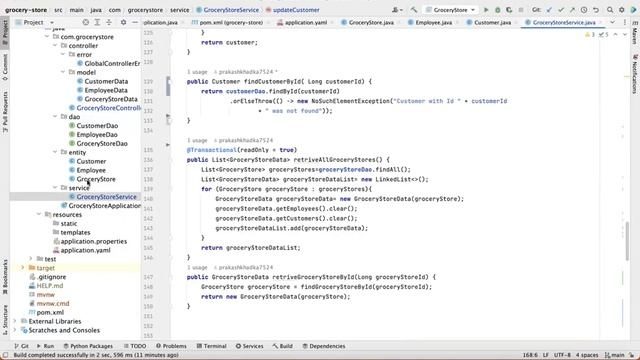Click the Git Commit checkmark icon
Image resolution: width=640 pixels, height=360 pixels.
click(x=561, y=10)
